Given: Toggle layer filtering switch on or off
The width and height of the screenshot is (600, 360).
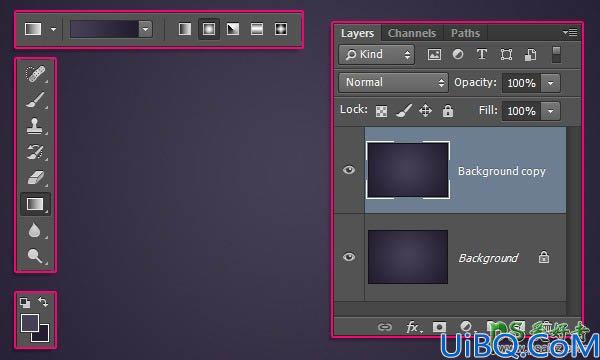Looking at the screenshot, I should tap(556, 55).
